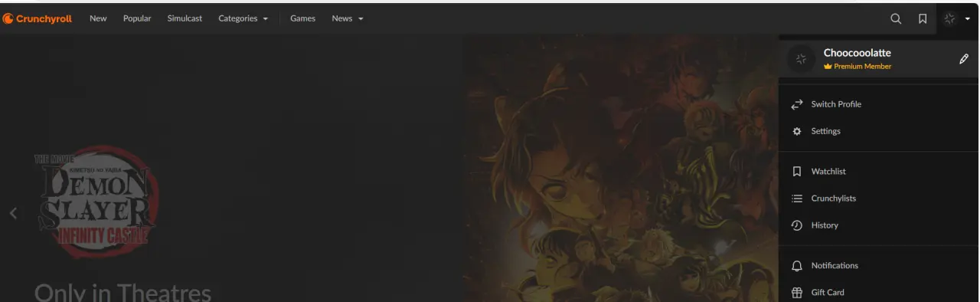
Task: Open the Simulcast page
Action: pos(185,18)
